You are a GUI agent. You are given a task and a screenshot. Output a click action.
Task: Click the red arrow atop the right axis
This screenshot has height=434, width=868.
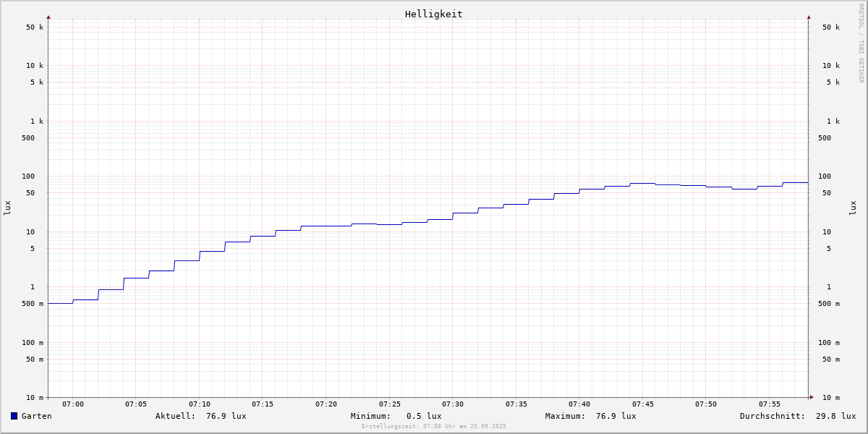(809, 17)
